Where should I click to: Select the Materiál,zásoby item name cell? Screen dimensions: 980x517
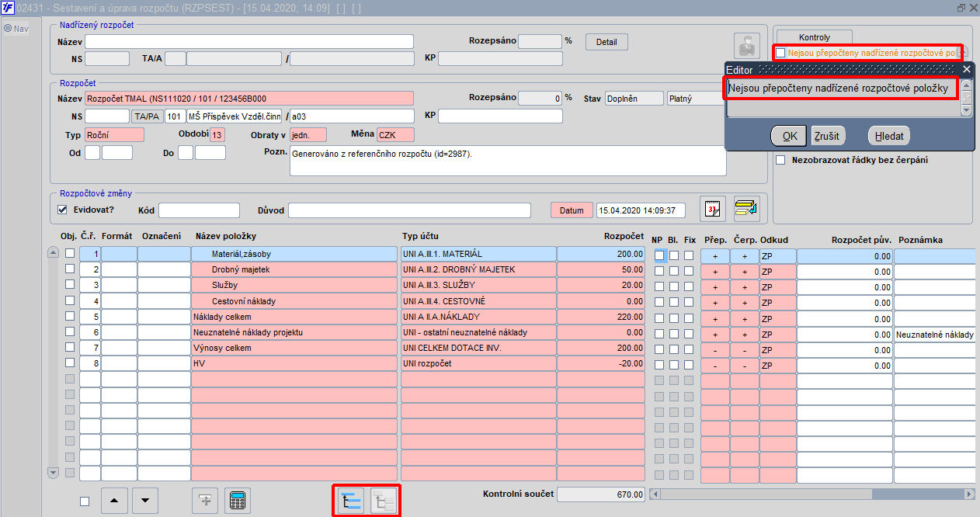(294, 254)
